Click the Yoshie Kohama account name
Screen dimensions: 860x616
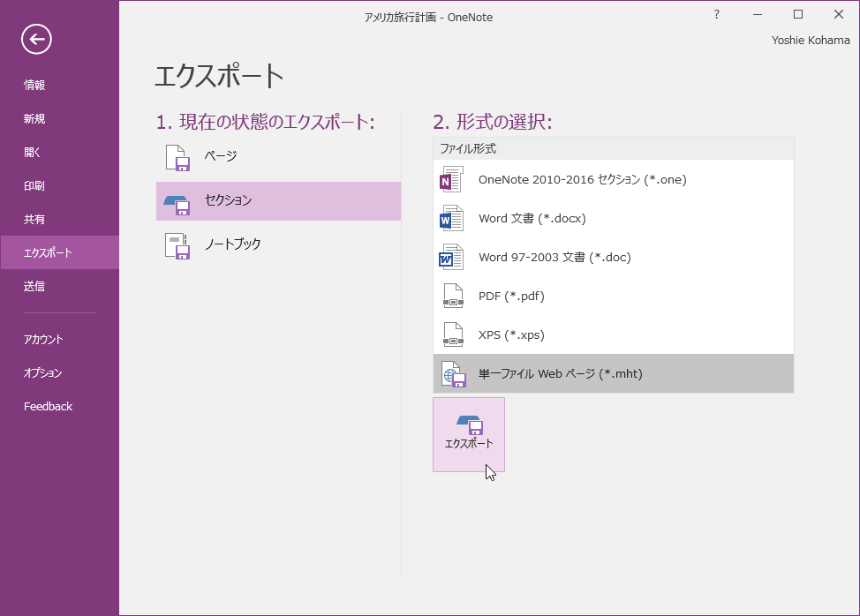point(810,40)
